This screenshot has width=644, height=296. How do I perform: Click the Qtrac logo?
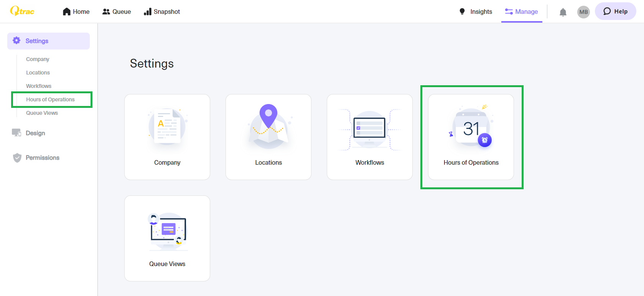[x=22, y=11]
